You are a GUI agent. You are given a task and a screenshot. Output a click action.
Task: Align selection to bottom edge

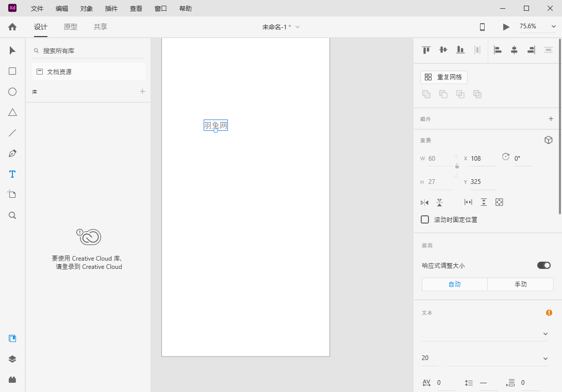(x=460, y=50)
